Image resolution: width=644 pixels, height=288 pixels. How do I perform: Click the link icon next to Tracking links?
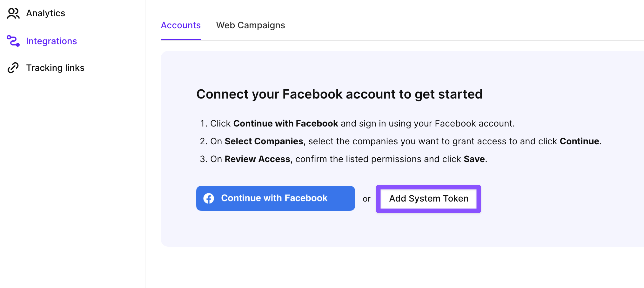13,67
